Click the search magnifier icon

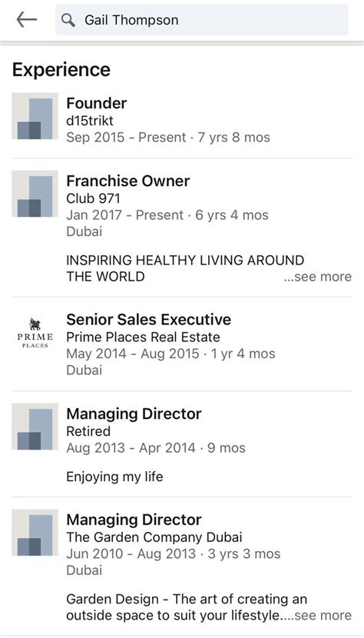click(68, 19)
